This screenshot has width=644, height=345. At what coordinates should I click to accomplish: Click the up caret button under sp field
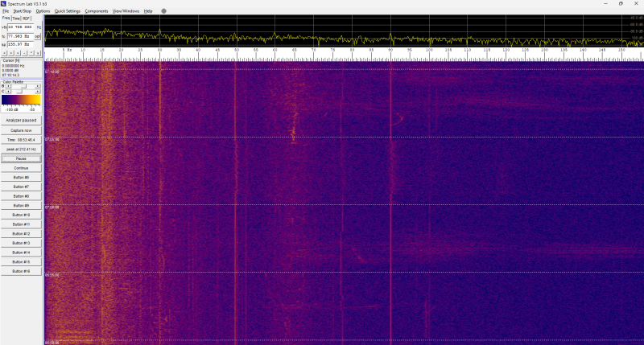[x=31, y=53]
